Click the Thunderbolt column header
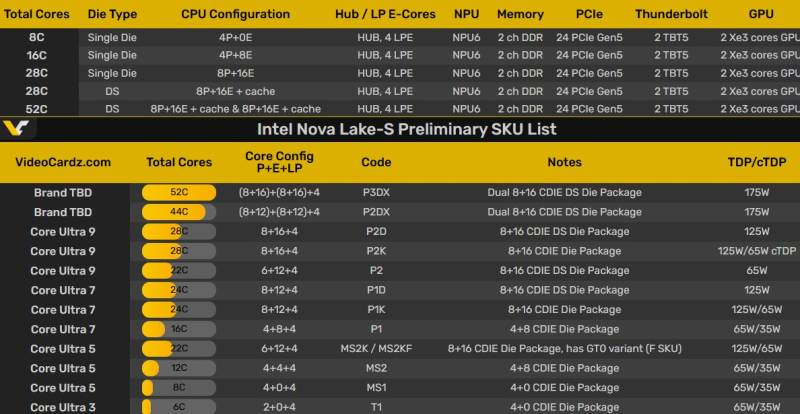Screen dimensions: 800x414 pos(671,14)
